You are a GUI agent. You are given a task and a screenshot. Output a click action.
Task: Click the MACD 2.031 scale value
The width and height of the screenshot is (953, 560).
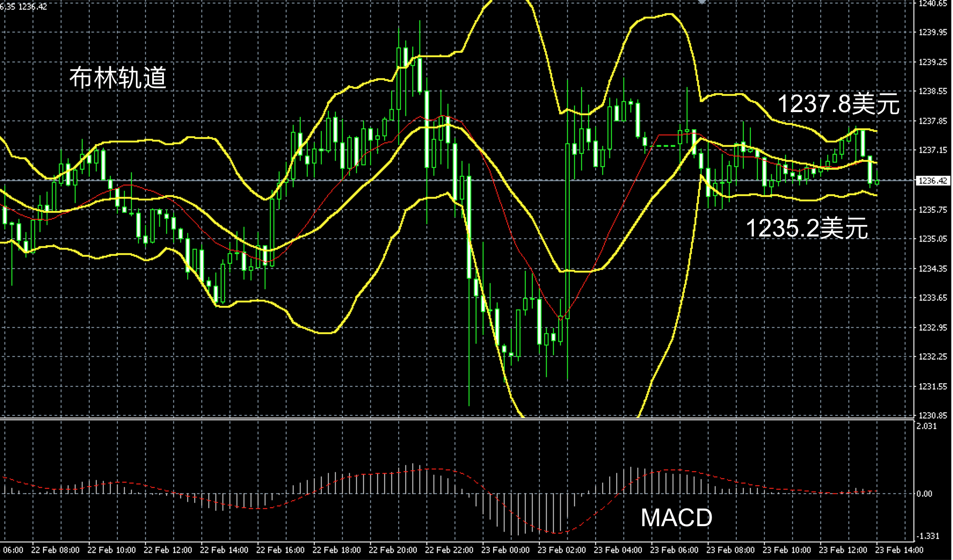[x=926, y=426]
